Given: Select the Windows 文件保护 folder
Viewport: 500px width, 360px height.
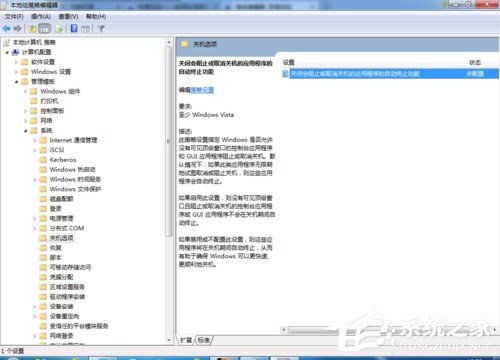Looking at the screenshot, I should click(75, 189).
